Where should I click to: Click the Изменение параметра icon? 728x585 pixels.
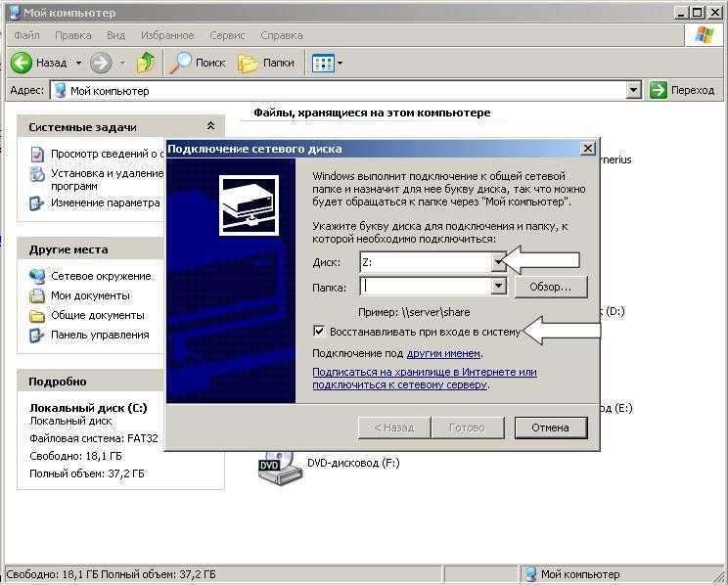[x=37, y=203]
